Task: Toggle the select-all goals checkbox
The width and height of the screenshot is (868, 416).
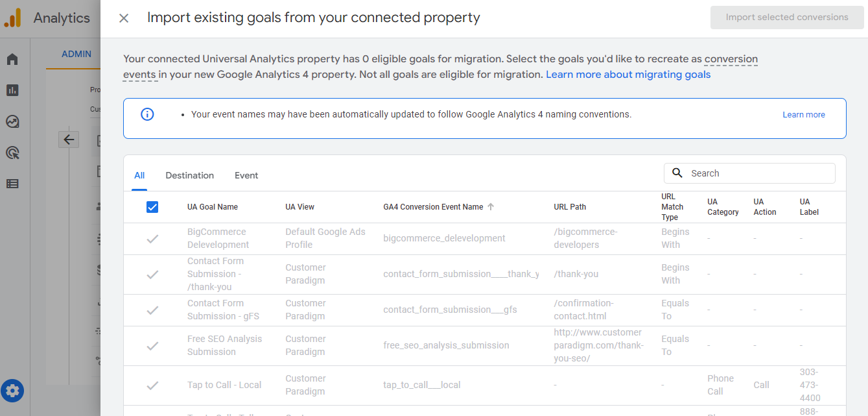Action: (x=152, y=207)
